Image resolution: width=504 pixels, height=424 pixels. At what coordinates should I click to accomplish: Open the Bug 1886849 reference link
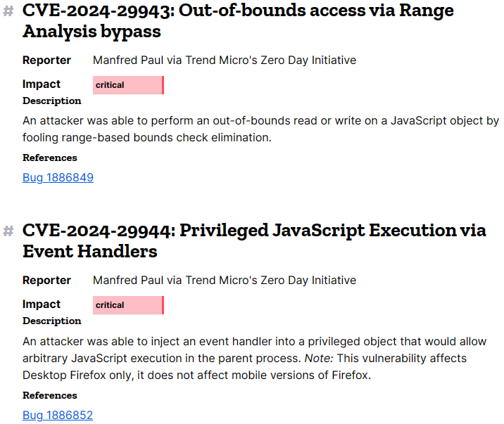(x=58, y=177)
